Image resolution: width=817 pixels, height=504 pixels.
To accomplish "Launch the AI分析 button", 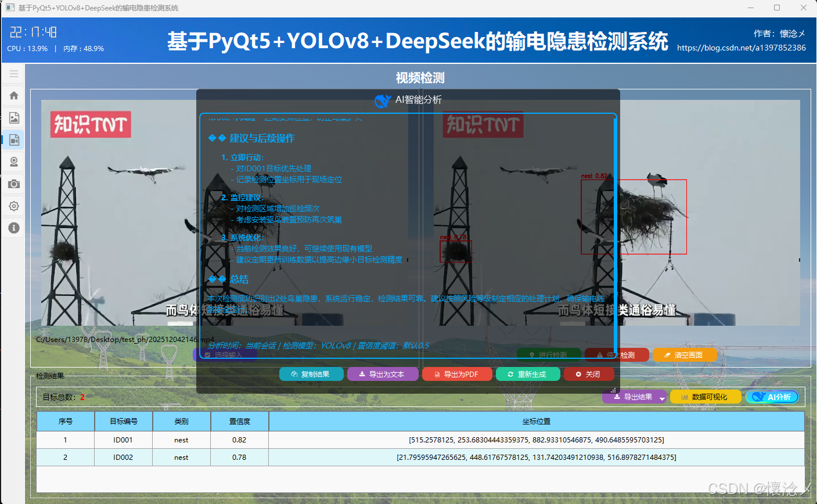I will click(x=772, y=397).
